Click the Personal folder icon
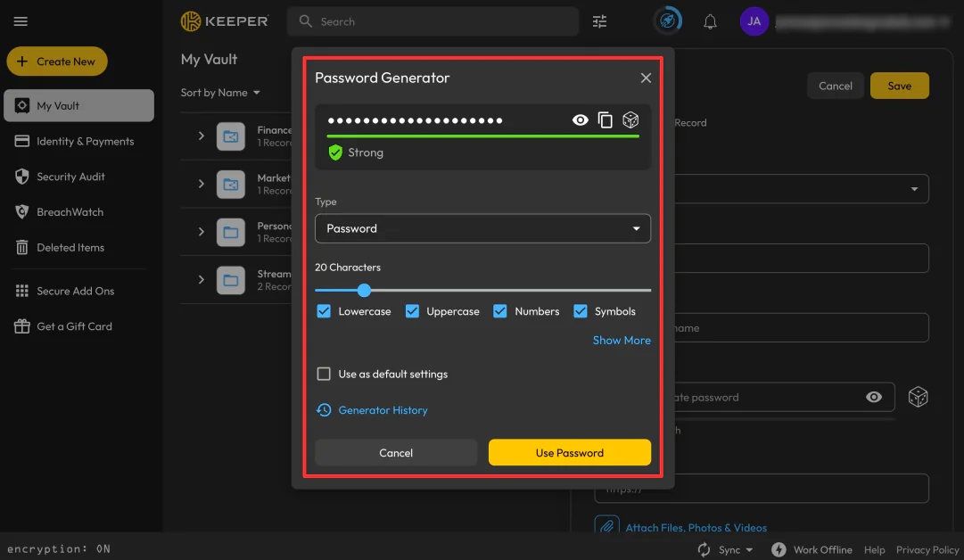The width and height of the screenshot is (964, 560). coord(231,232)
